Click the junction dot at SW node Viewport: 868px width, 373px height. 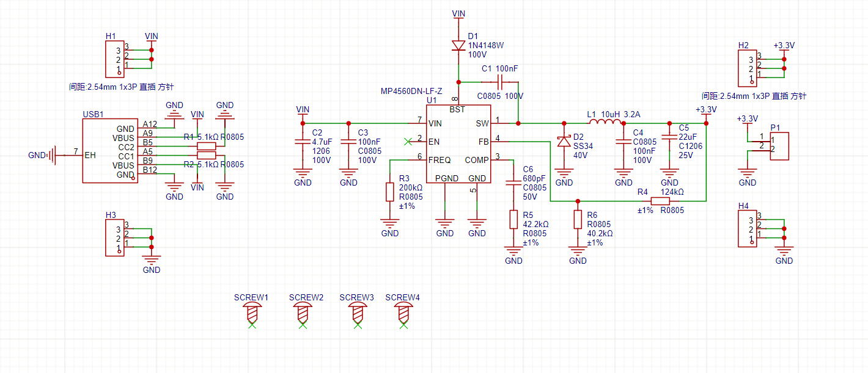518,123
